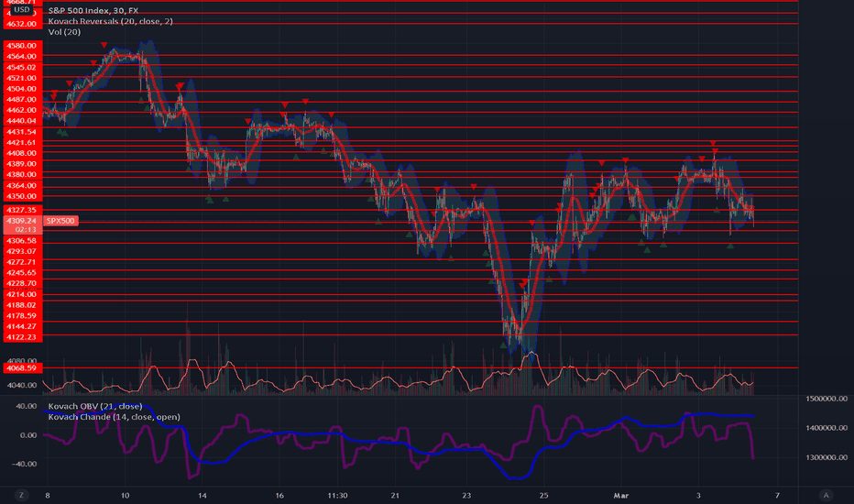Select the 4122.23 price level label
The image size is (854, 504).
pos(22,337)
